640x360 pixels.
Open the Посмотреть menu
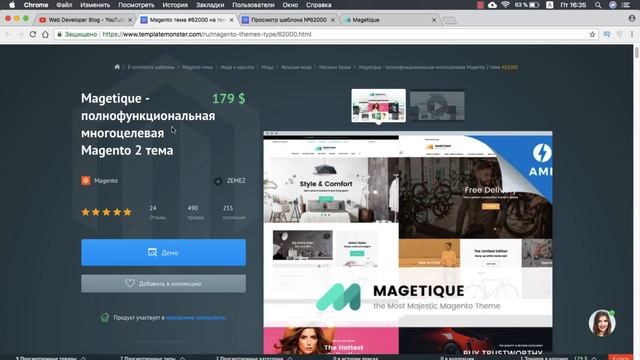[136, 5]
